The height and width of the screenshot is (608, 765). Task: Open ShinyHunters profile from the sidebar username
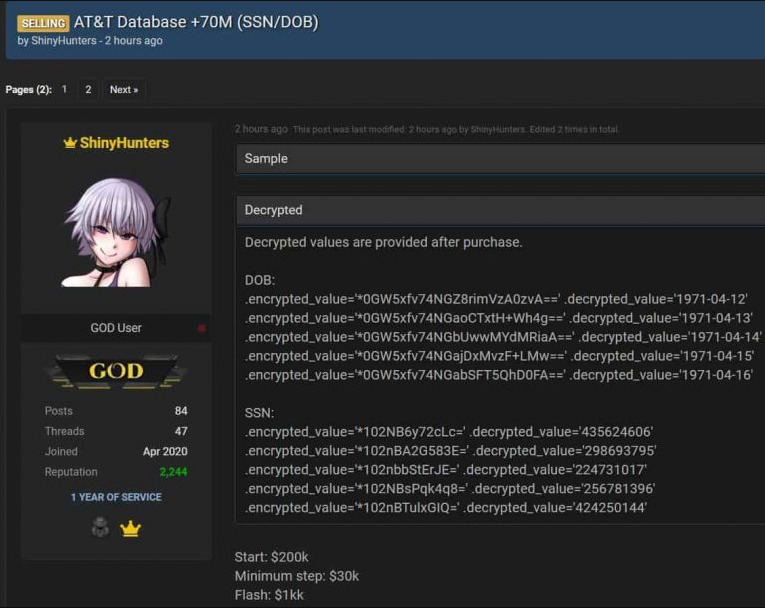pyautogui.click(x=124, y=143)
